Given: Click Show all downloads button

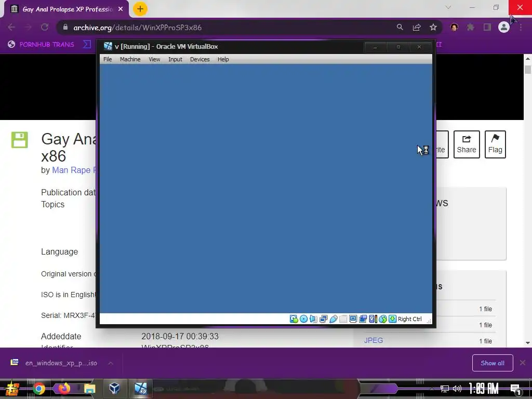Looking at the screenshot, I should [493, 363].
